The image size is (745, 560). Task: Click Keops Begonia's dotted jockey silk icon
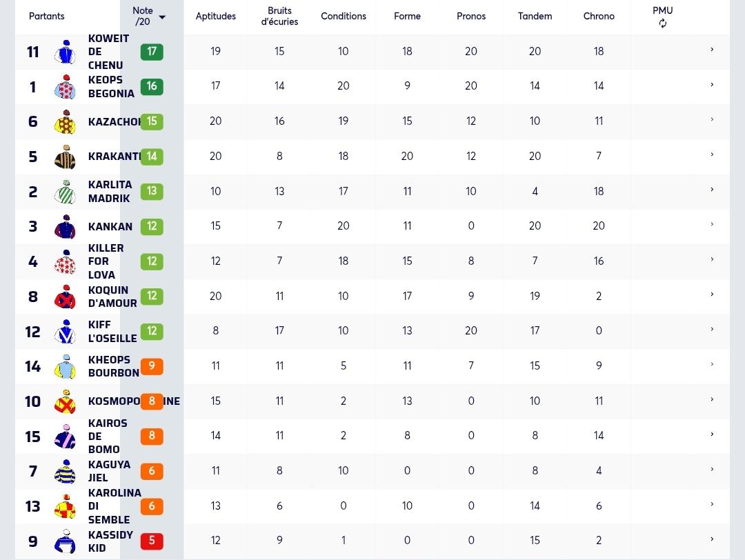(65, 87)
